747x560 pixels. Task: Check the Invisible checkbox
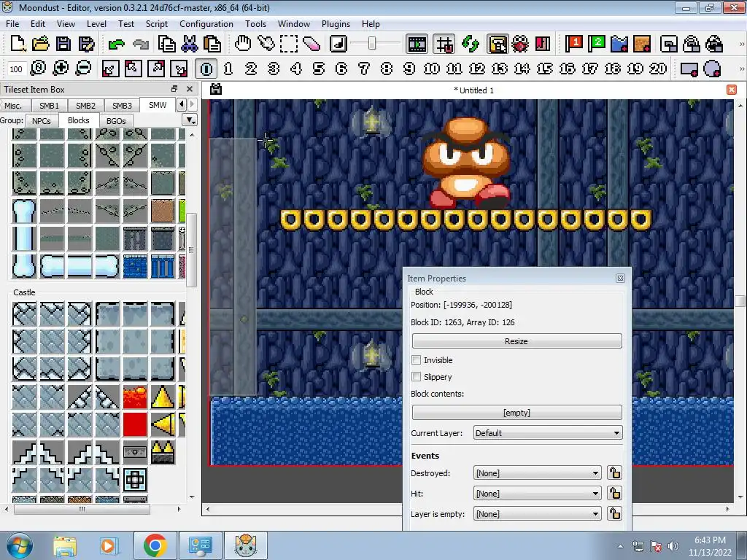point(417,360)
